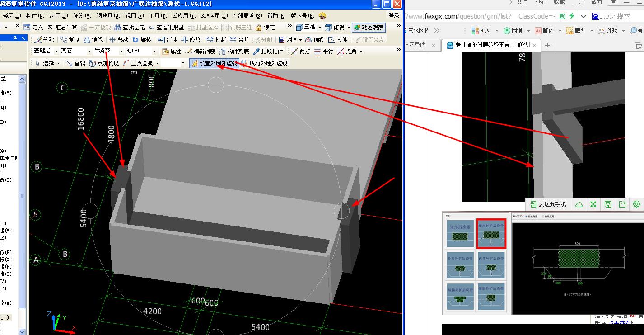644x335 pixels.
Task: Click the 复制 copy tool
Action: pos(70,40)
